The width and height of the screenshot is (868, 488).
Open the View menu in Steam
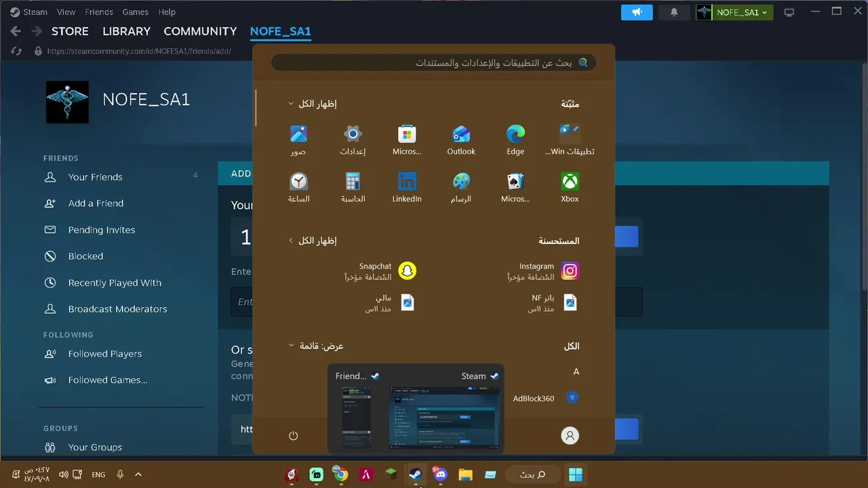(x=66, y=12)
